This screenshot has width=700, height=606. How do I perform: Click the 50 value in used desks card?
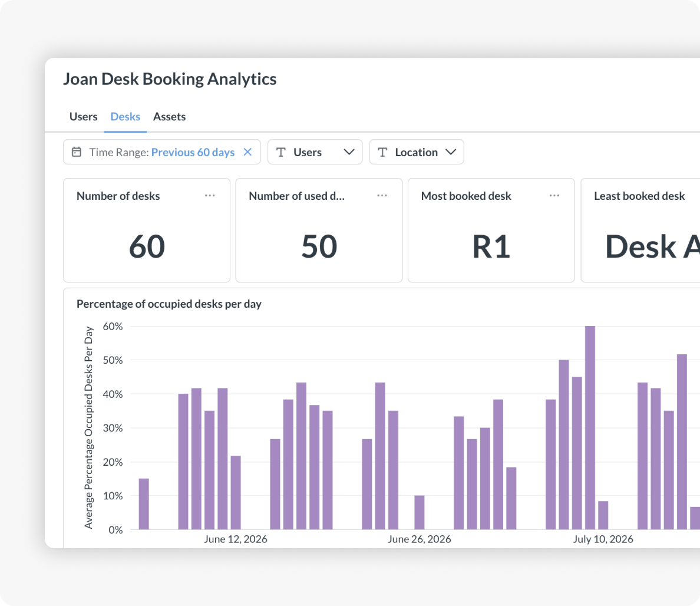[319, 246]
